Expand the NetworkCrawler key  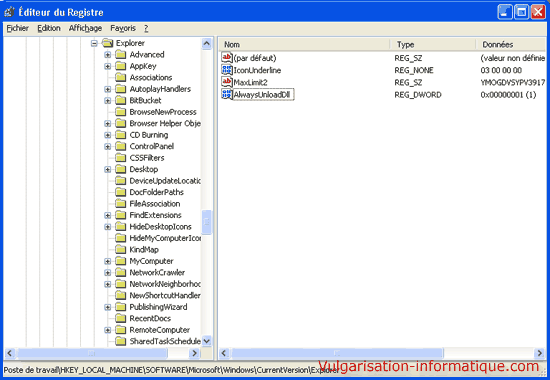[108, 273]
